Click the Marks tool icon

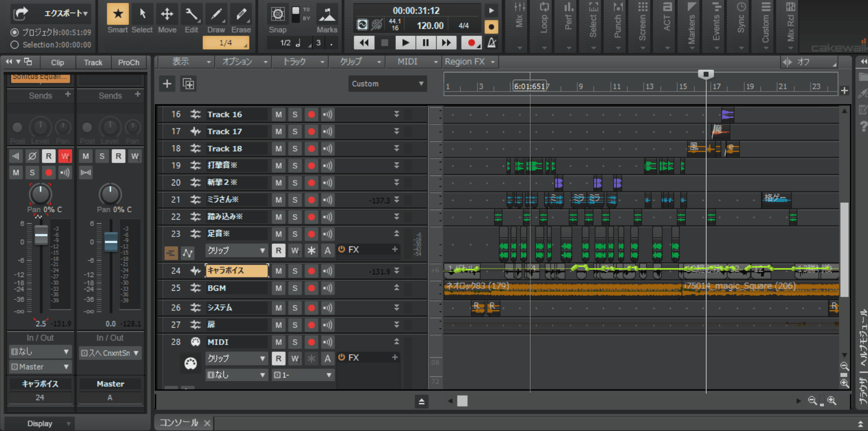coord(327,15)
